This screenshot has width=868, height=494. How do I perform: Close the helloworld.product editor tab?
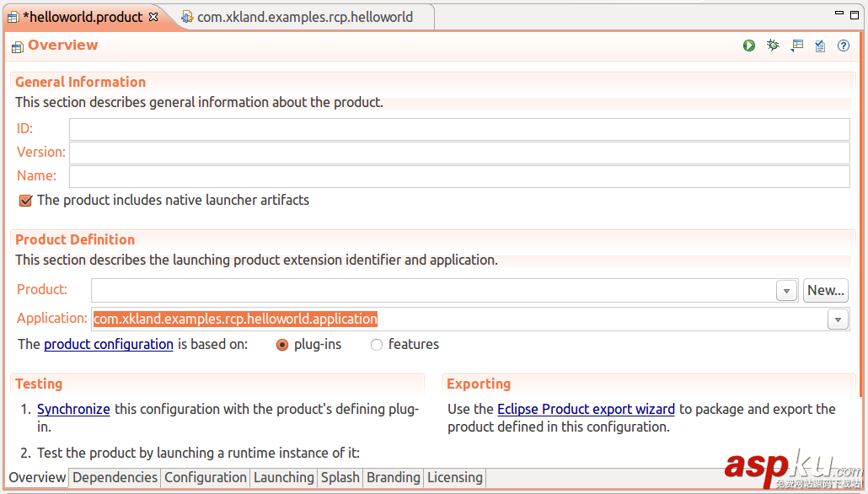click(x=153, y=17)
